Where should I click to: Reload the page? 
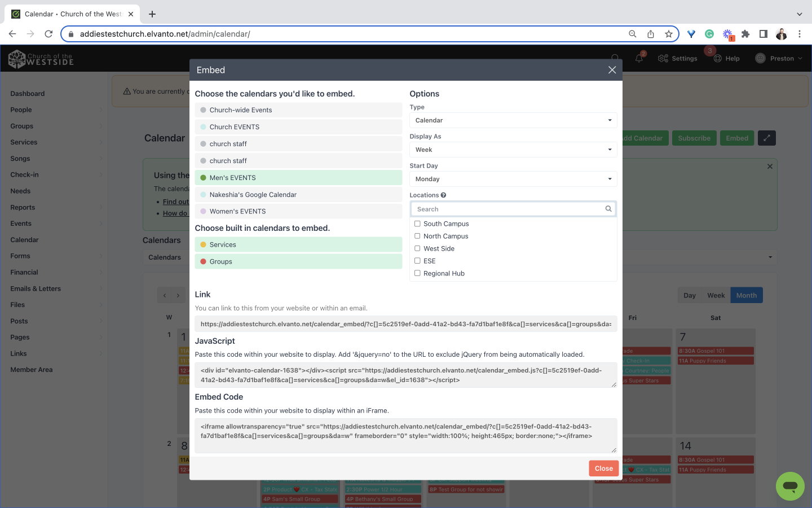coord(48,34)
